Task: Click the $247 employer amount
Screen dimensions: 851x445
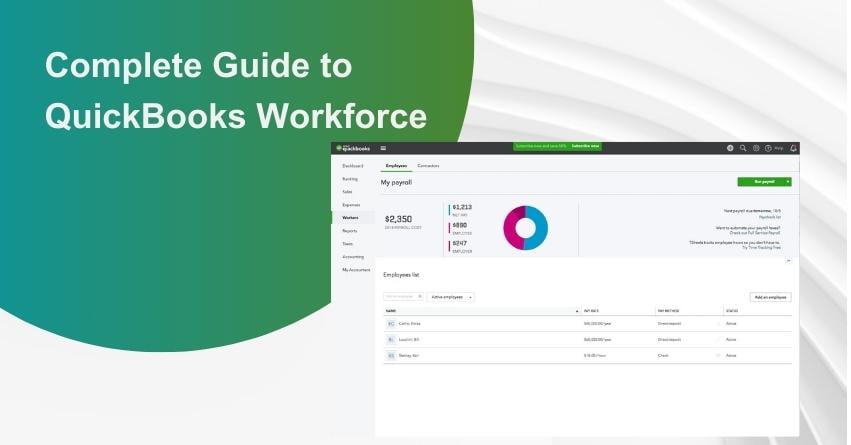Action: point(460,243)
